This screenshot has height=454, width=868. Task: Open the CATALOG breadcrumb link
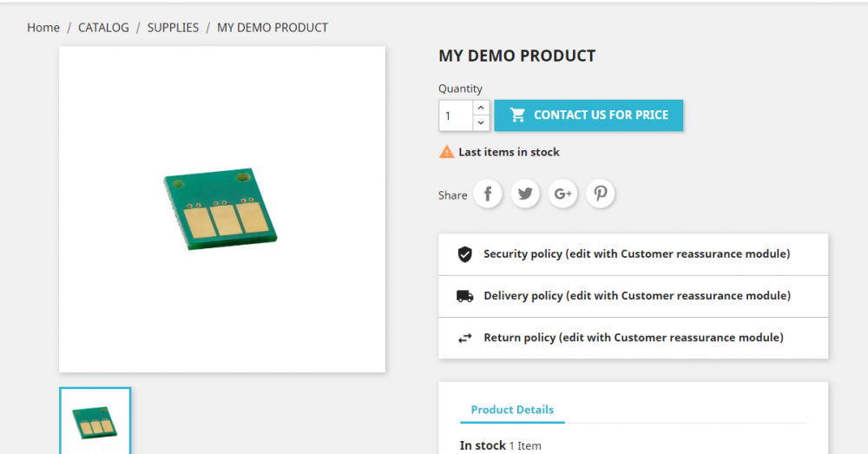[103, 28]
